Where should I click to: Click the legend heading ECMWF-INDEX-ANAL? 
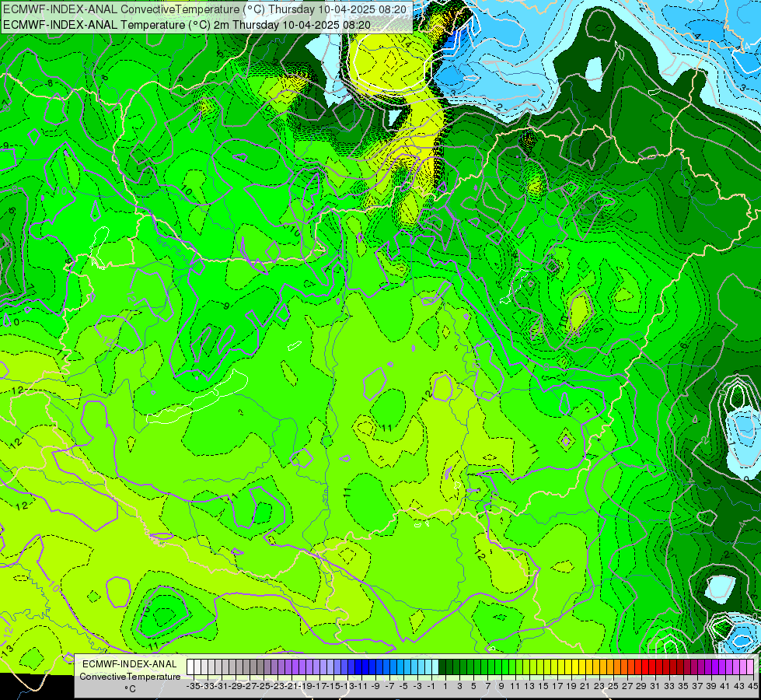[x=130, y=664]
